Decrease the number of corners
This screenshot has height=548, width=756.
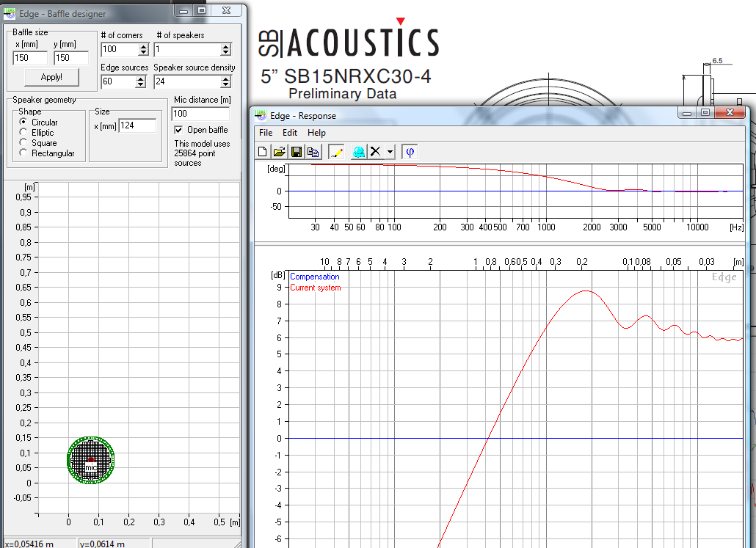(143, 52)
